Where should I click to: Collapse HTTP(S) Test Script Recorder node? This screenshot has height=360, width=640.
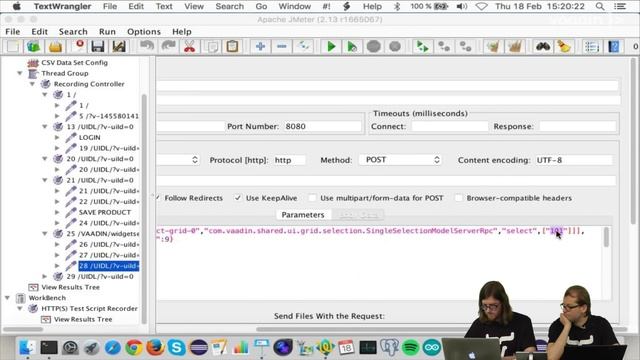(20, 308)
